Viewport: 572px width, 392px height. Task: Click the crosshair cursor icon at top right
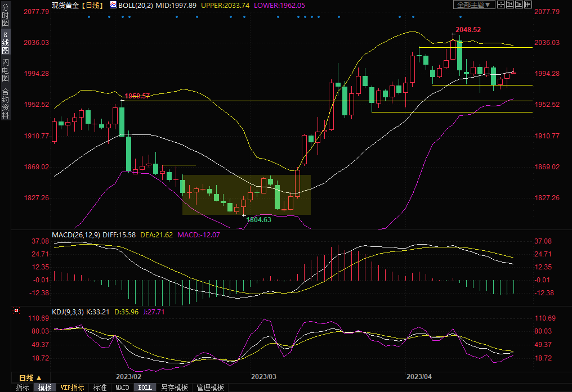[500, 4]
